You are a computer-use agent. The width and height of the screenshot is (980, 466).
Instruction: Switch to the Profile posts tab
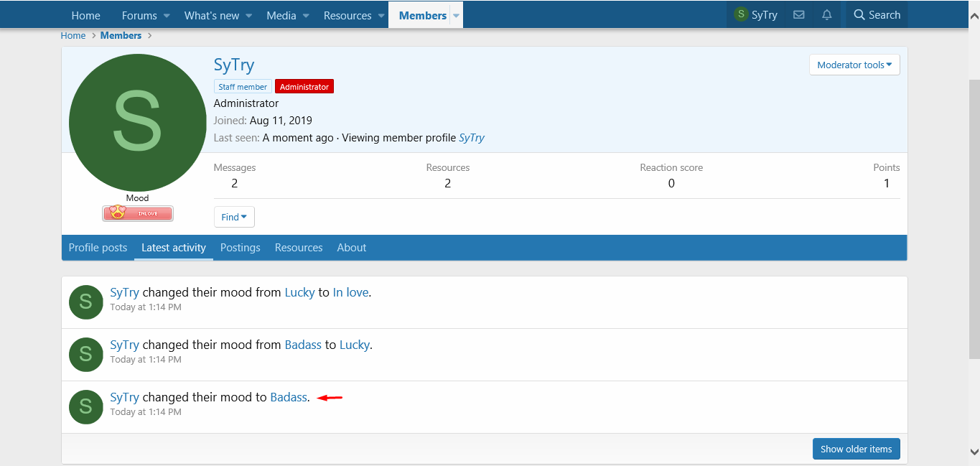(98, 248)
